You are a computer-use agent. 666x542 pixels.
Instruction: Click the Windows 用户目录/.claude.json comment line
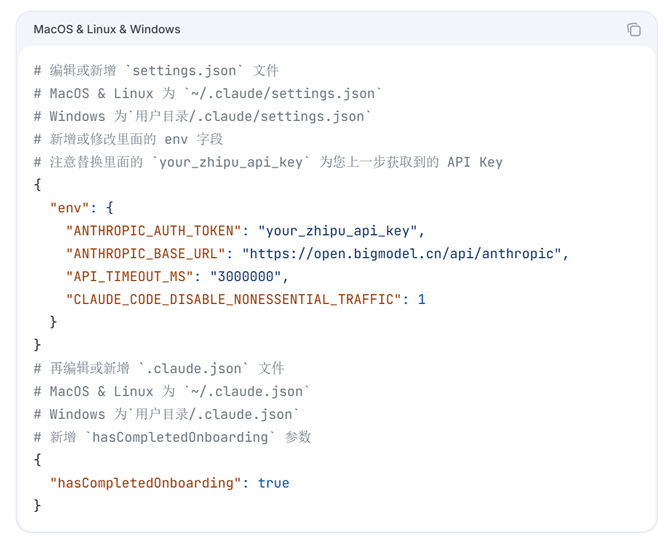pos(166,414)
